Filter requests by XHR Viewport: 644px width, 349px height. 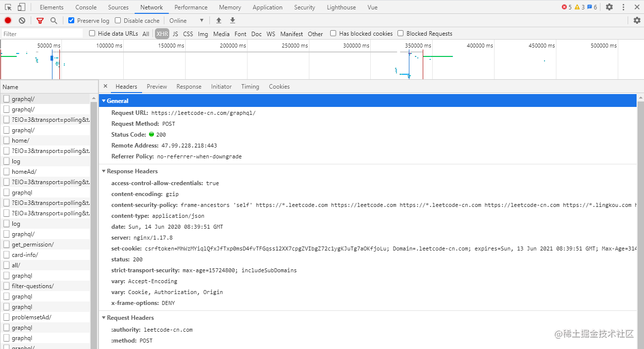pyautogui.click(x=162, y=34)
